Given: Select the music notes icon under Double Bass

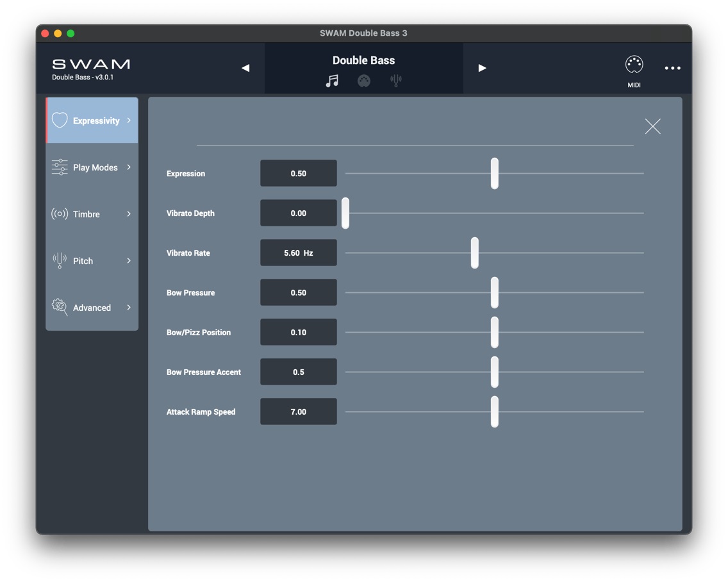Looking at the screenshot, I should click(x=332, y=81).
